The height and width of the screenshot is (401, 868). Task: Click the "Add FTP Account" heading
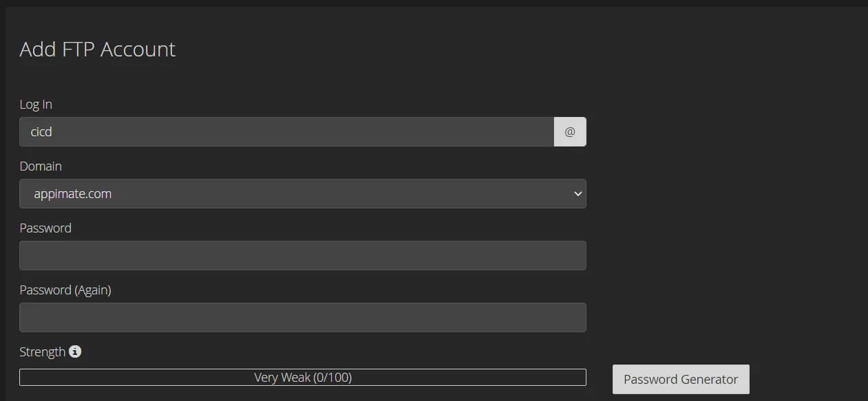(x=98, y=50)
